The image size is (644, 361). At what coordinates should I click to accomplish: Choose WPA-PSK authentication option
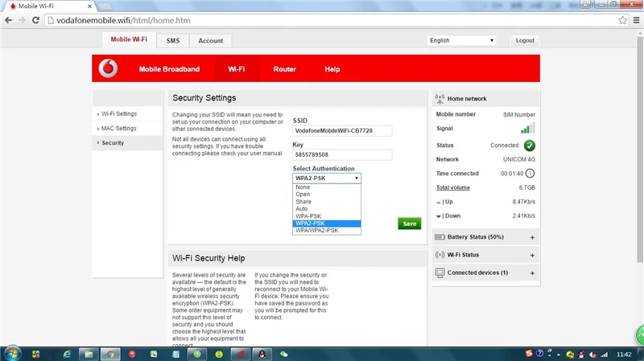(327, 216)
